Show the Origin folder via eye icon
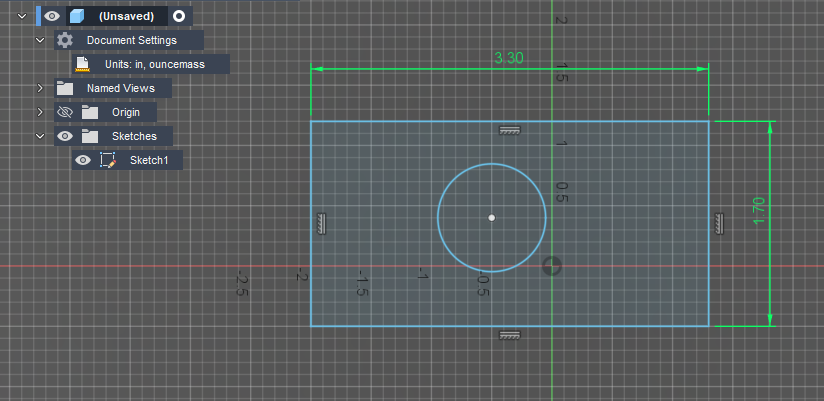Viewport: 824px width, 401px height. pos(65,112)
